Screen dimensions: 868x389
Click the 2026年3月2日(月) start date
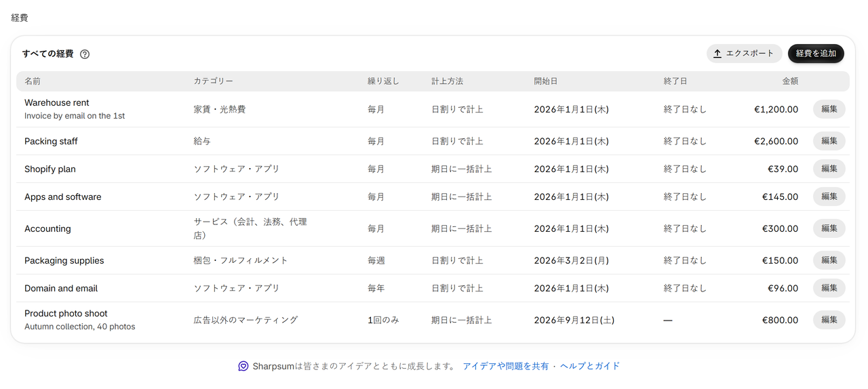tap(571, 260)
